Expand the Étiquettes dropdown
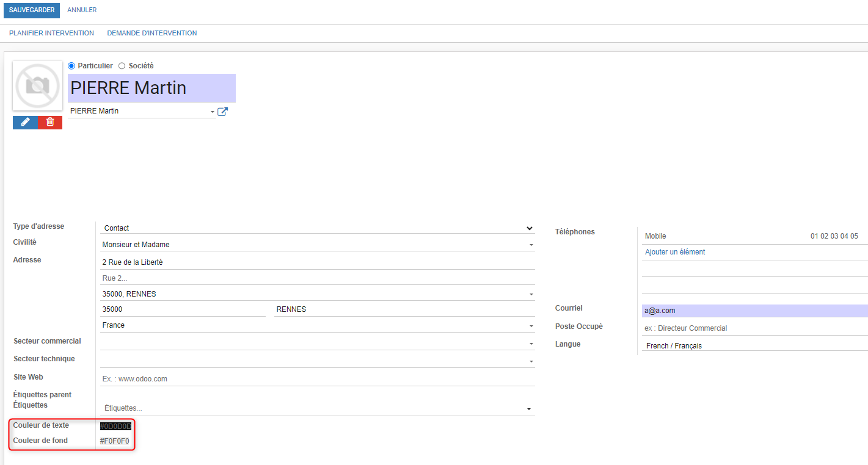The image size is (868, 465). point(529,409)
